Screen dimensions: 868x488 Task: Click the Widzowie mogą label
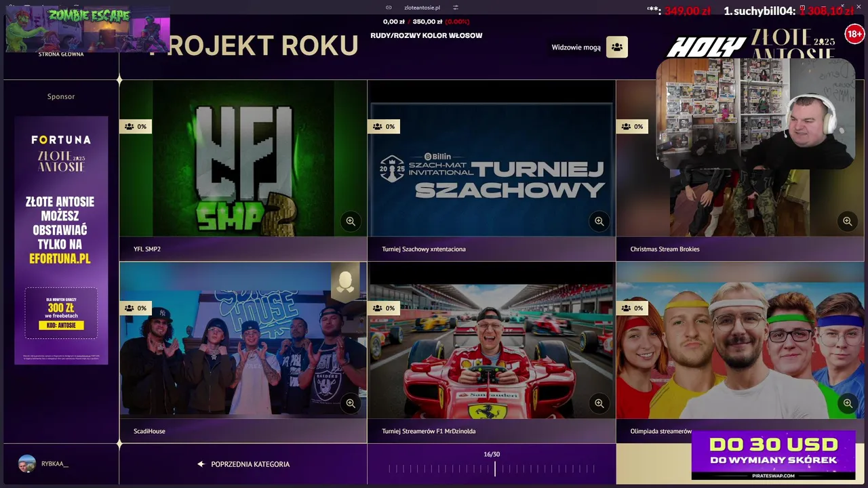pyautogui.click(x=576, y=47)
